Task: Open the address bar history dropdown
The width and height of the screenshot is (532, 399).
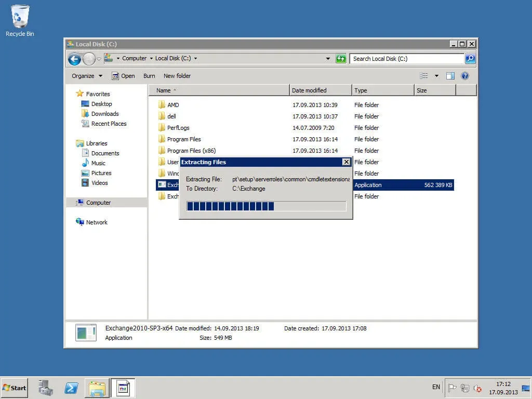Action: pyautogui.click(x=328, y=59)
